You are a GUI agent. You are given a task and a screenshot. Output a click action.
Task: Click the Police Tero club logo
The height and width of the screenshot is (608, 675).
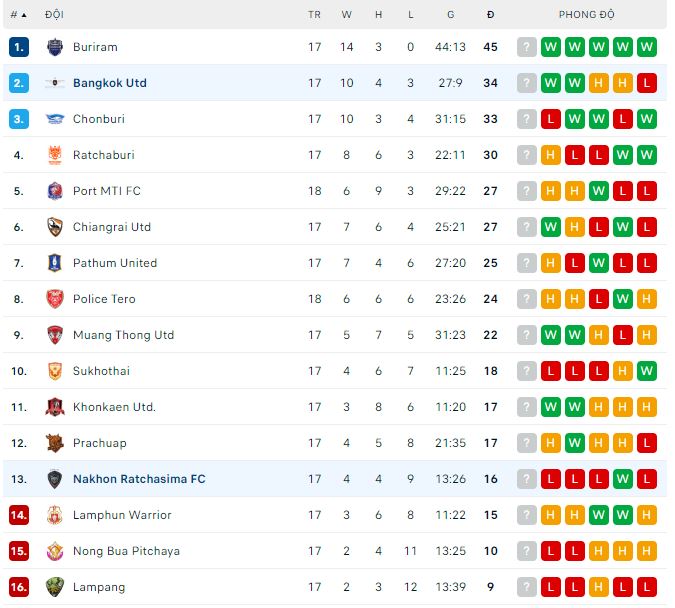click(x=55, y=299)
